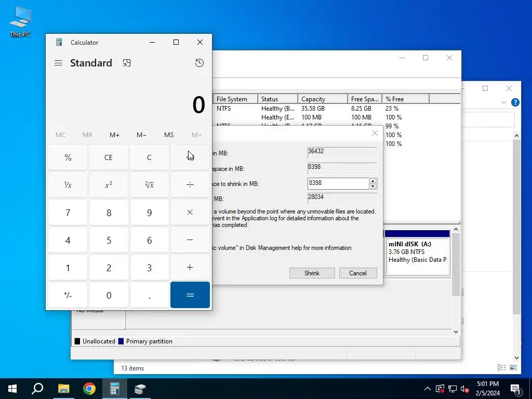Select the 35.58 GB capacity cell
The image size is (532, 399).
pos(313,108)
